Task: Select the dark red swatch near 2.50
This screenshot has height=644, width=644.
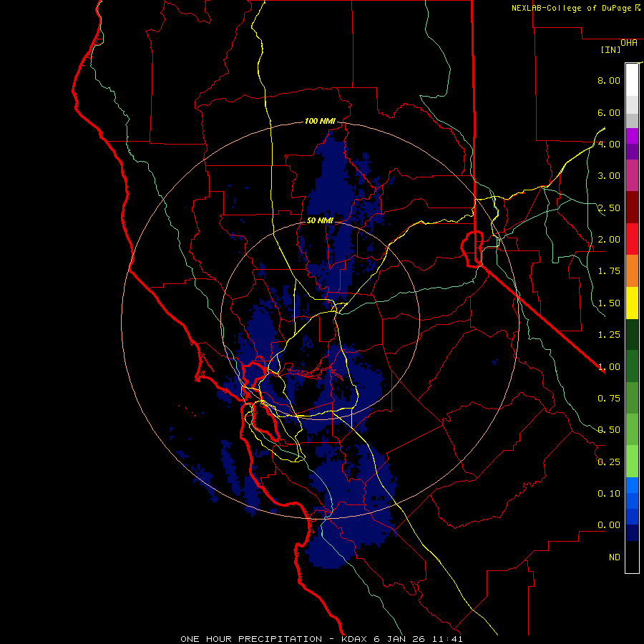Action: [x=632, y=208]
